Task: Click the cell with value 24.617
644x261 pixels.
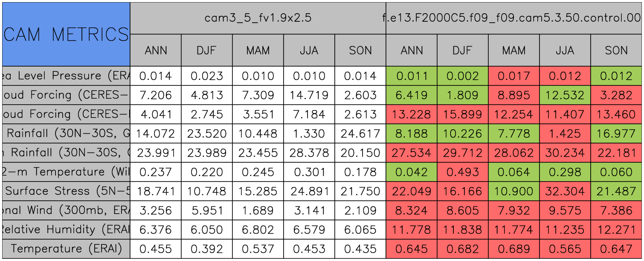Action: [x=360, y=134]
